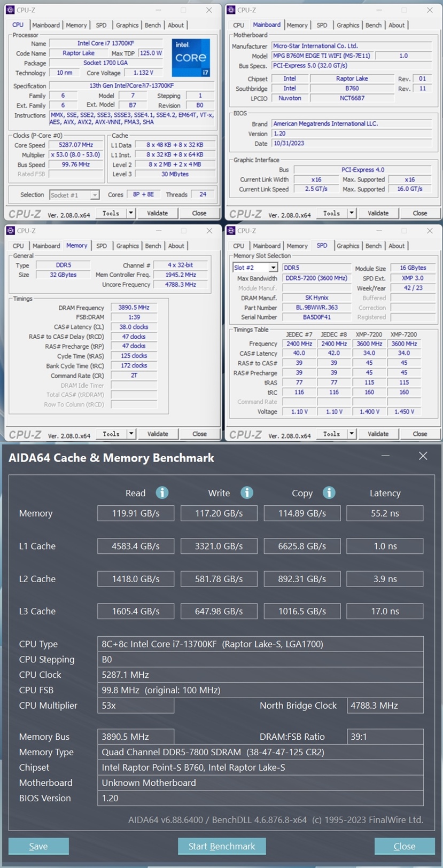The image size is (443, 868).
Task: Open the About tab in the Motherboard window
Action: 397,25
